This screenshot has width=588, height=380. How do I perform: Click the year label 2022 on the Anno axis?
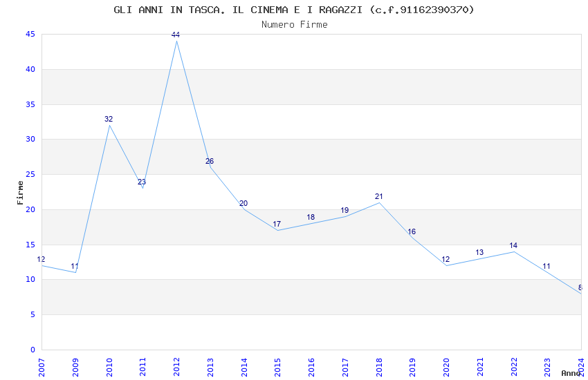[514, 368]
